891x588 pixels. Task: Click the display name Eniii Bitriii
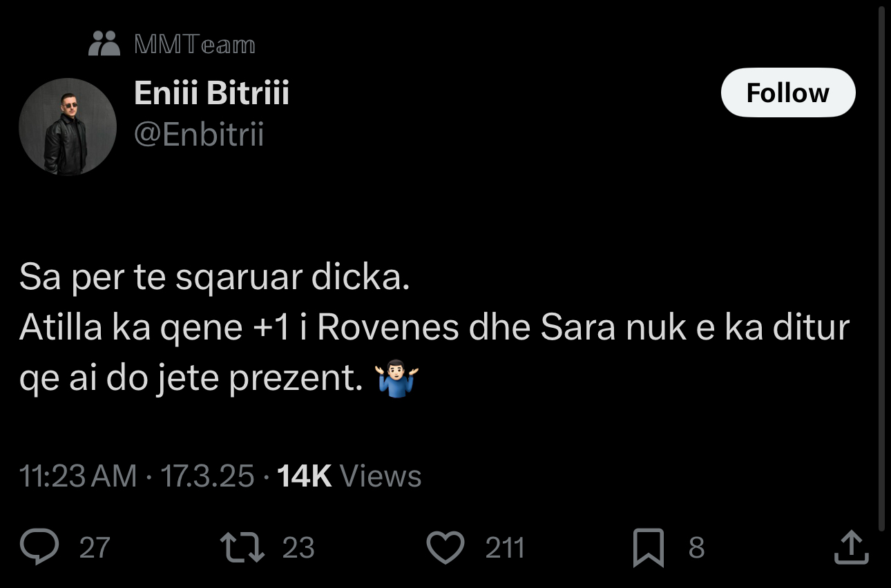pos(211,92)
